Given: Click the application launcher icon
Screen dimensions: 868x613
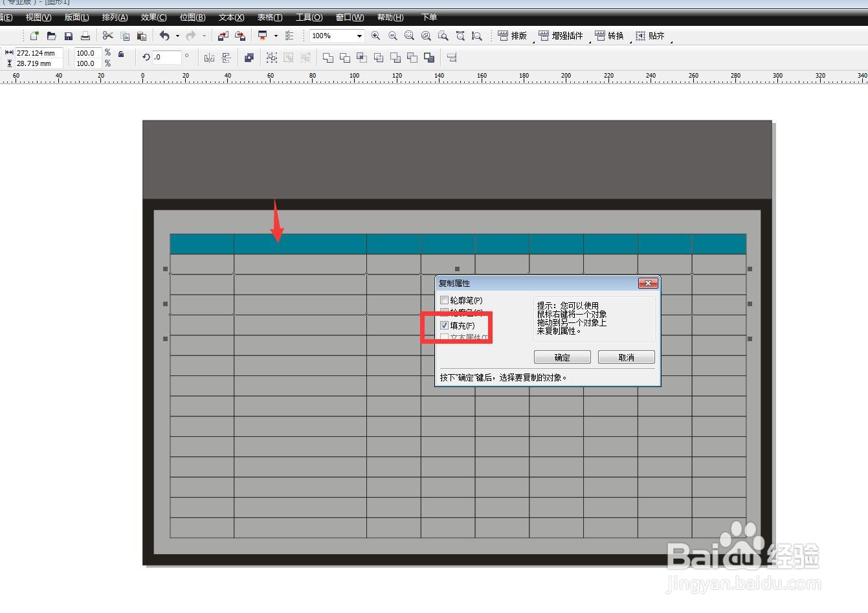Looking at the screenshot, I should point(262,36).
